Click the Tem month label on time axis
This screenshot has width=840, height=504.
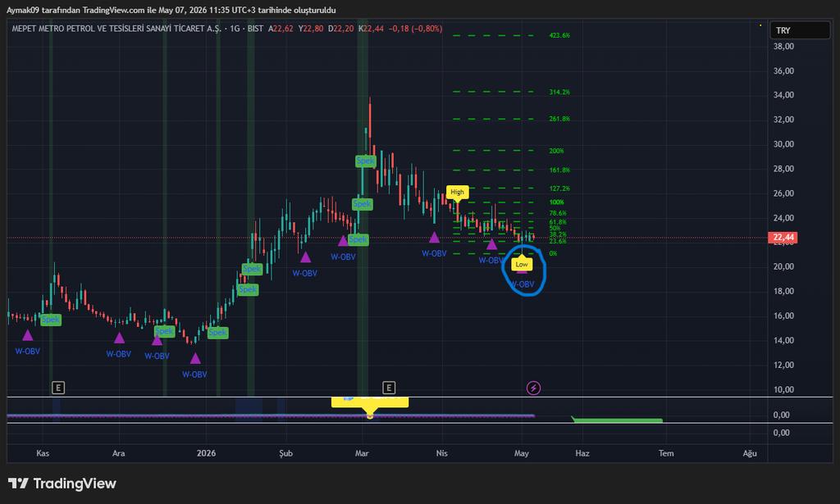click(x=666, y=453)
